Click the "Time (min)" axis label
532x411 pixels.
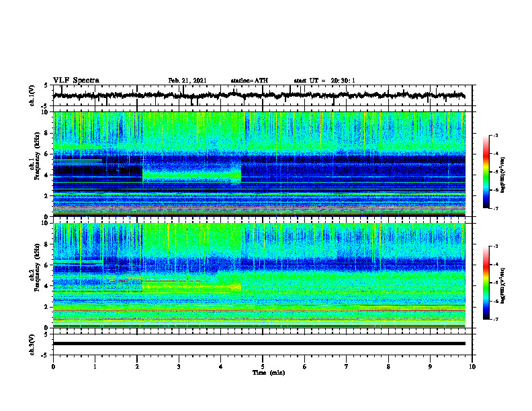pos(269,373)
